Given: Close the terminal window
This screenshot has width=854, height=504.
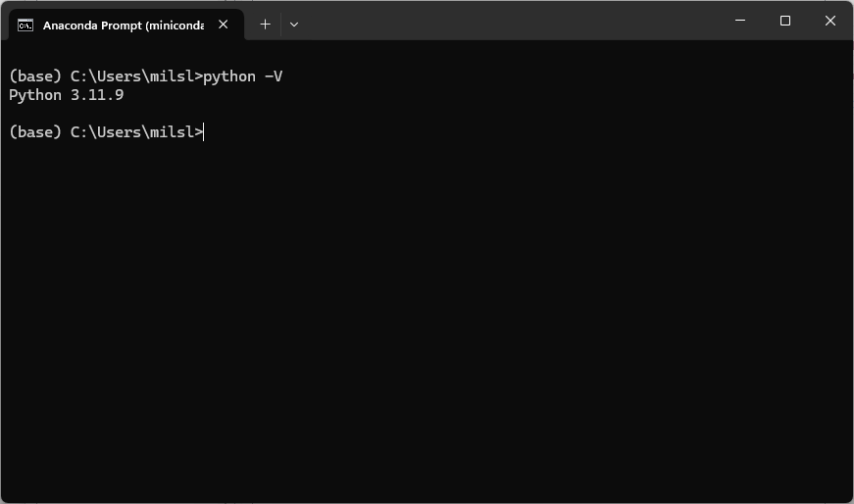Looking at the screenshot, I should point(830,21).
